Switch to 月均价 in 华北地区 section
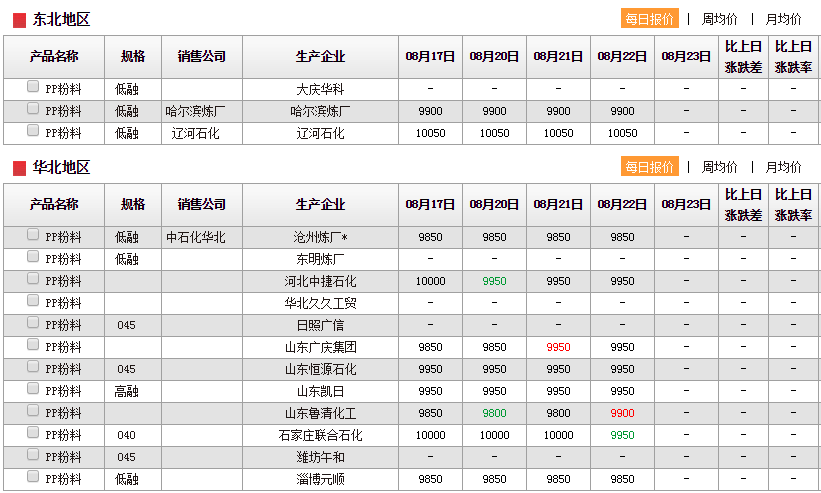Image resolution: width=821 pixels, height=493 pixels. click(x=783, y=167)
